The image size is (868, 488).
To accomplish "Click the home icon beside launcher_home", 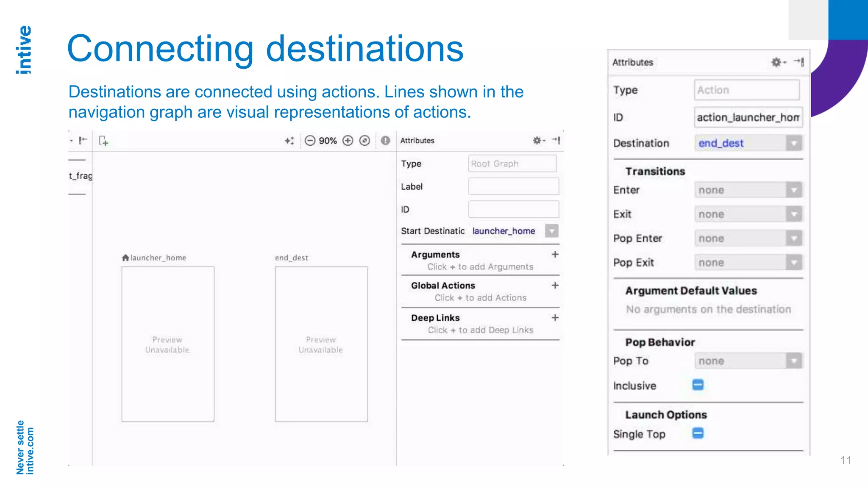I will click(x=125, y=258).
